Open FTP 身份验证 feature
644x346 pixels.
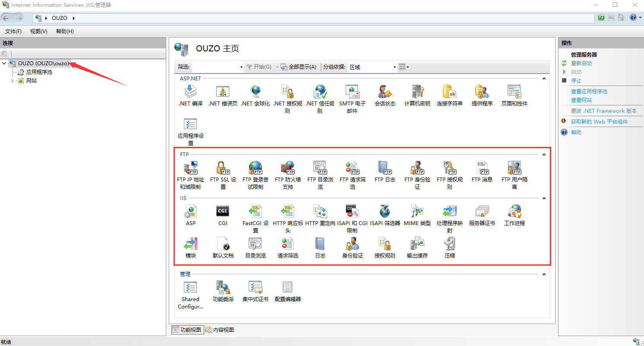click(x=417, y=175)
